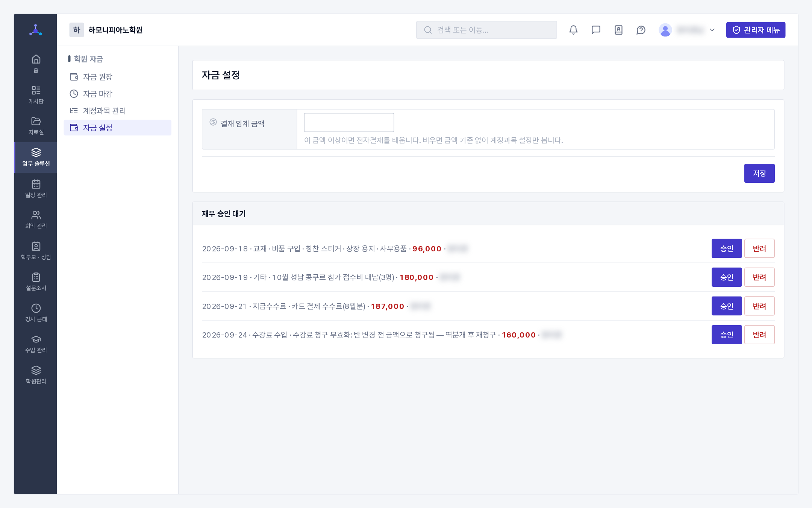
Task: Reject the 160,000 수강료 청구 무효화 request
Action: click(759, 335)
